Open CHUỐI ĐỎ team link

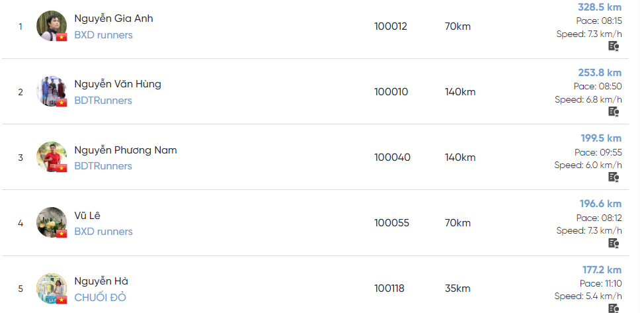[x=101, y=297]
